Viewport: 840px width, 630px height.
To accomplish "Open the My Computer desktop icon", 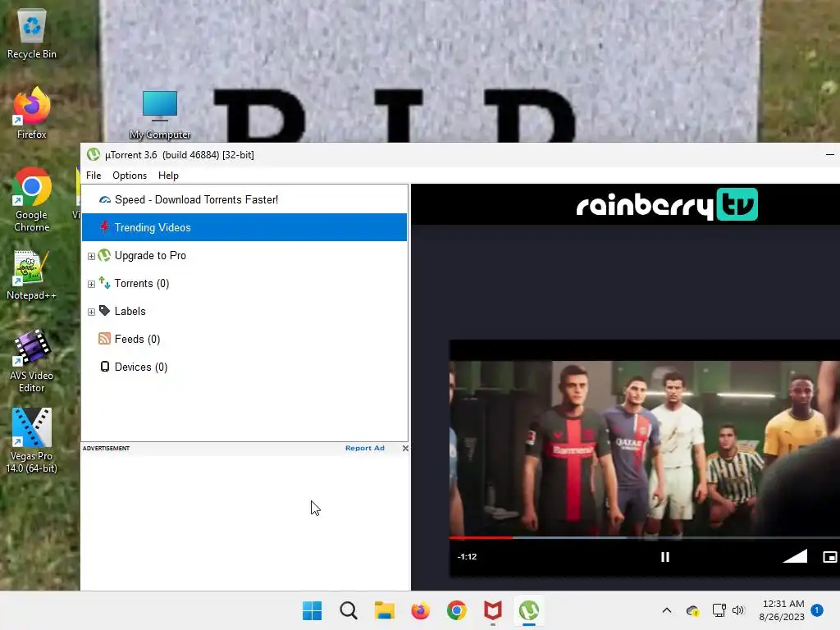I will [160, 115].
